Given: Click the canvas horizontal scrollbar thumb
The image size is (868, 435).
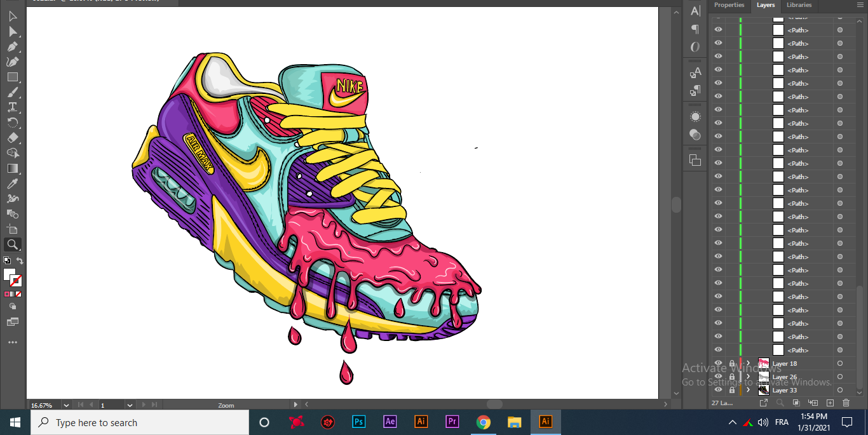Looking at the screenshot, I should click(494, 405).
